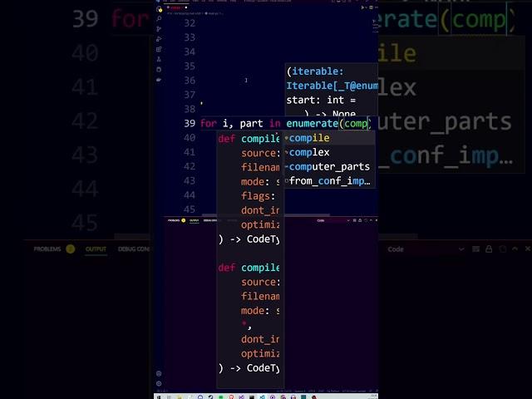The height and width of the screenshot is (399, 532).
Task: Open the Search view in the activity bar
Action: (x=159, y=18)
